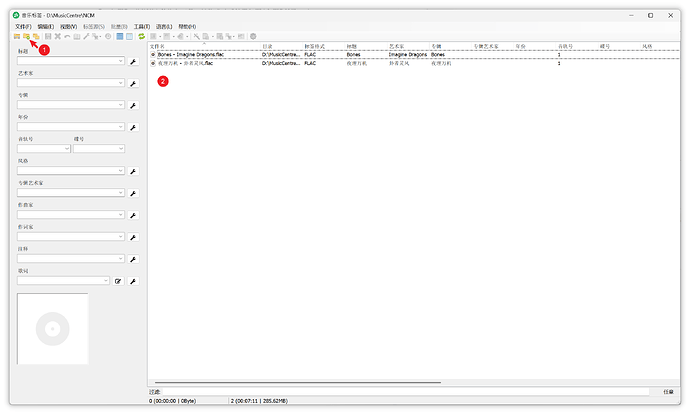Open the 视图(V) menu

coord(69,27)
